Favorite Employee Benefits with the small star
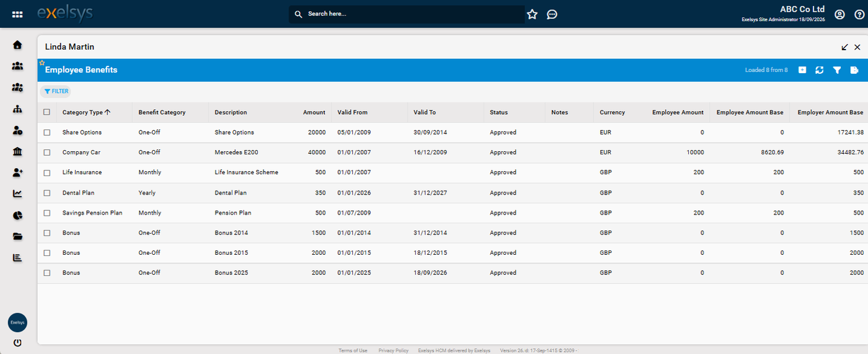868x354 pixels. [42, 63]
